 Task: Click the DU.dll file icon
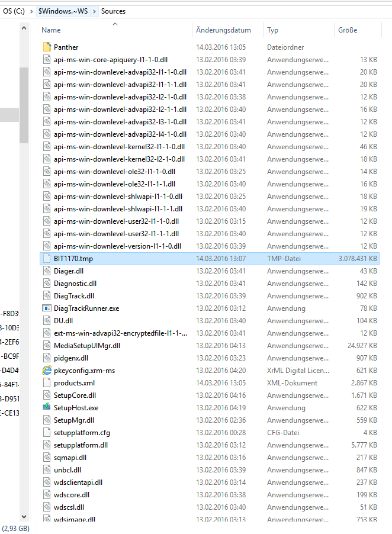point(47,321)
